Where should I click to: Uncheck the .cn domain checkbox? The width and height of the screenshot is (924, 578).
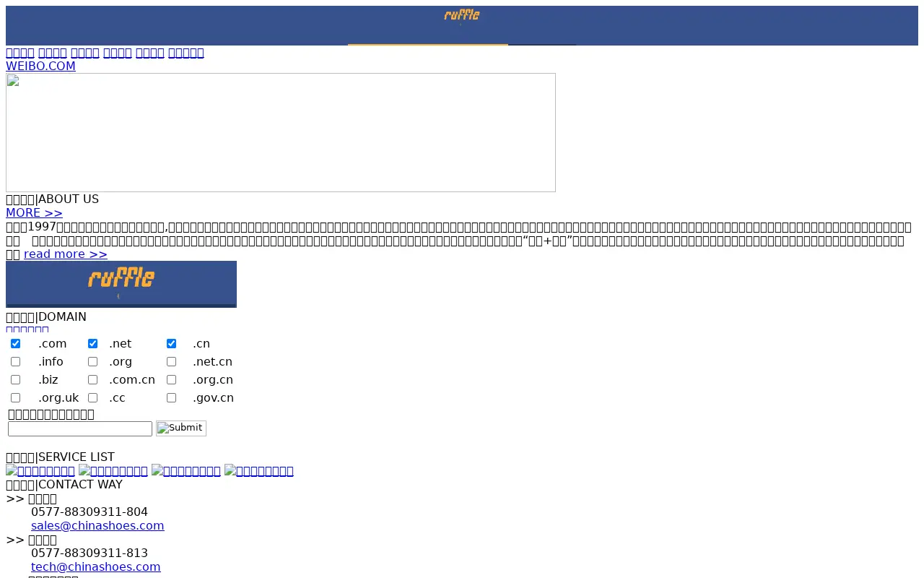coord(171,344)
